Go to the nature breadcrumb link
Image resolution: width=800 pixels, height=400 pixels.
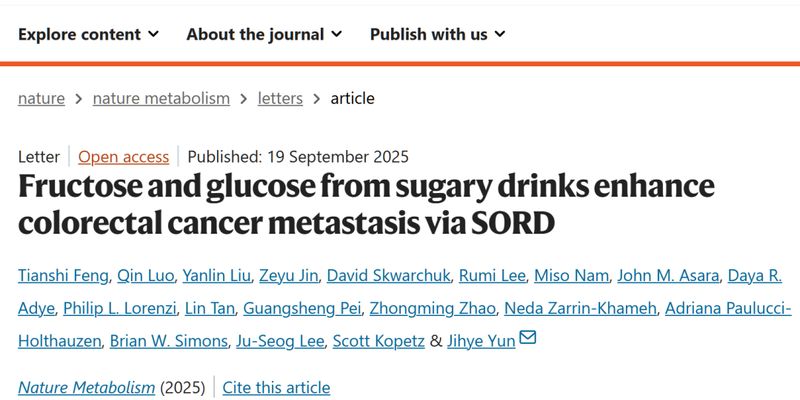pos(41,98)
